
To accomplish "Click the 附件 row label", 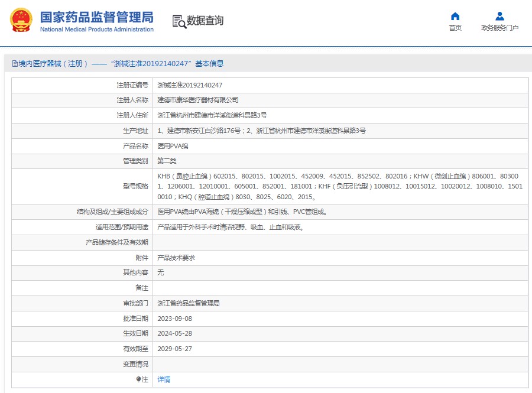I will pos(142,258).
